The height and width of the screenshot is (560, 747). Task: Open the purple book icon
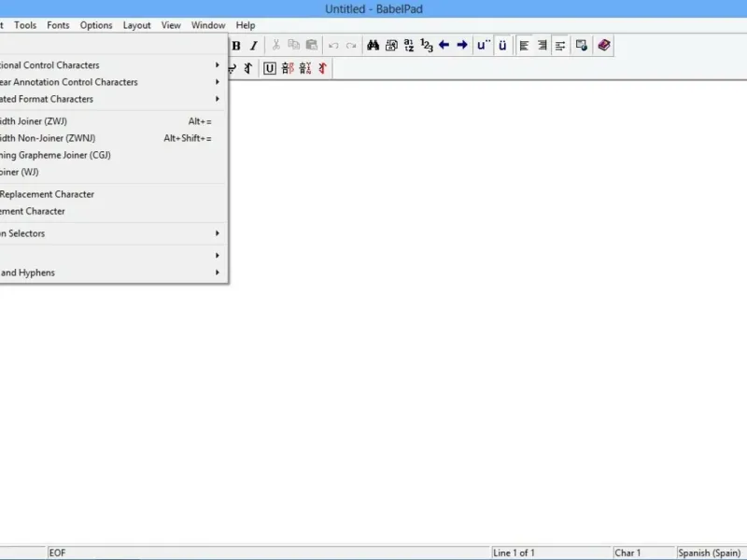[x=603, y=45]
